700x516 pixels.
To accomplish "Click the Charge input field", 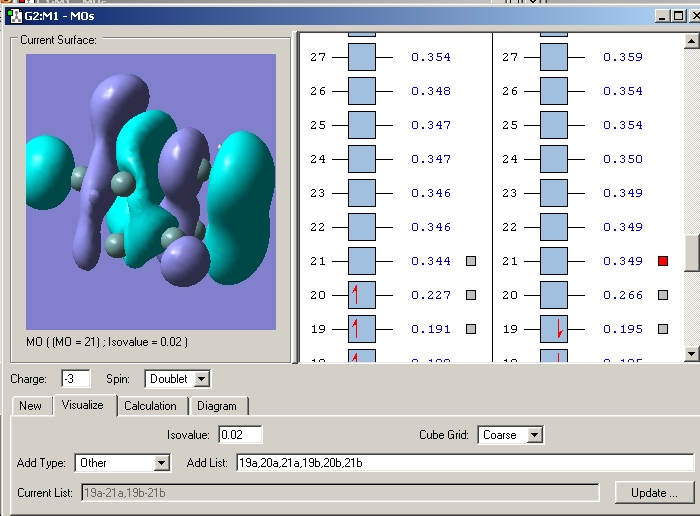I will click(x=75, y=379).
